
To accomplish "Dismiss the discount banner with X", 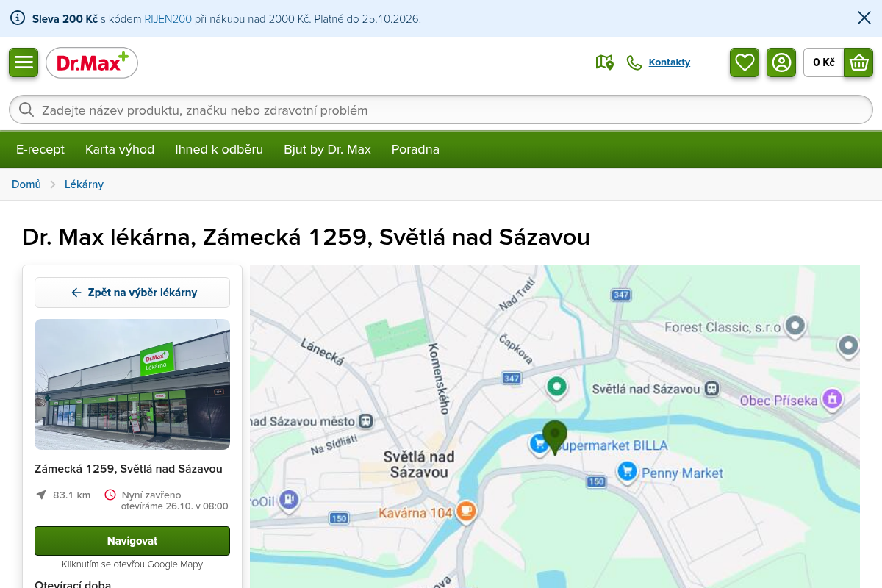I will coord(864,18).
